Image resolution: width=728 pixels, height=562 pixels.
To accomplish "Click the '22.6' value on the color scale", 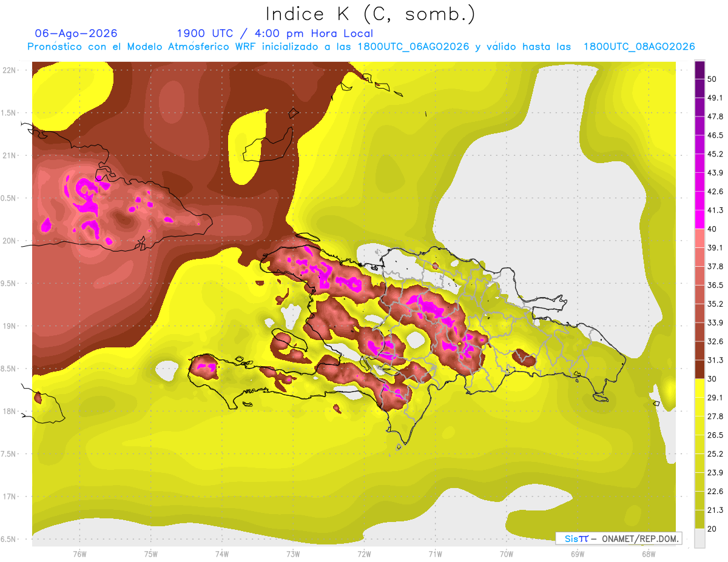I will (715, 491).
